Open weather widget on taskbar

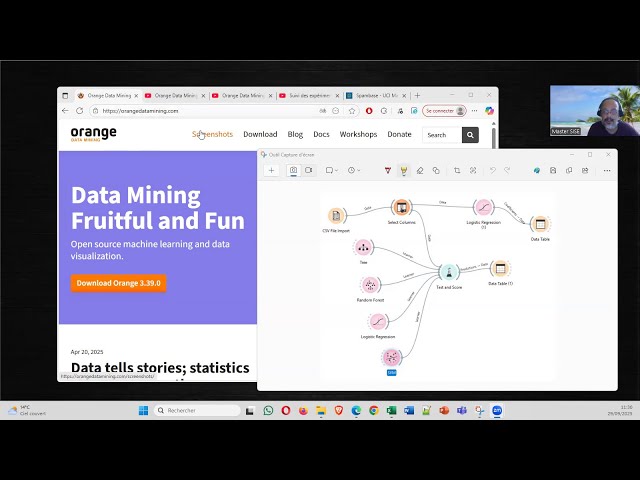(x=27, y=410)
